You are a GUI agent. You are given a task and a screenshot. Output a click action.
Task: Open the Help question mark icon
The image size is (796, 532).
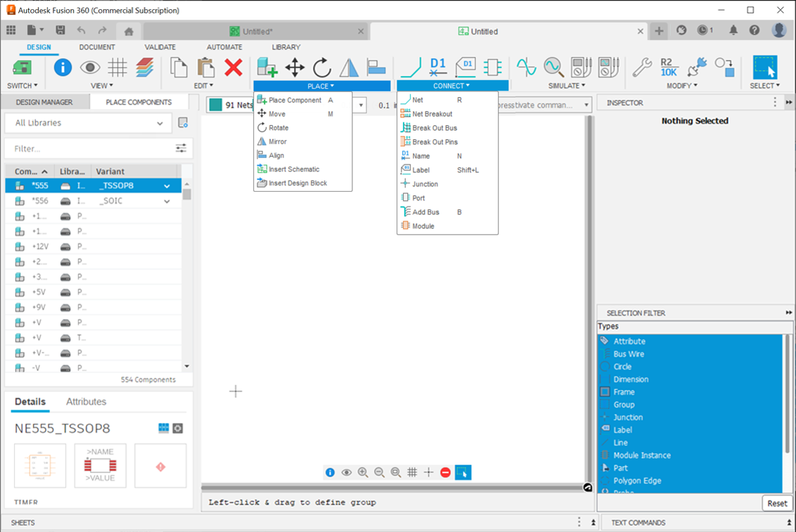click(x=755, y=30)
